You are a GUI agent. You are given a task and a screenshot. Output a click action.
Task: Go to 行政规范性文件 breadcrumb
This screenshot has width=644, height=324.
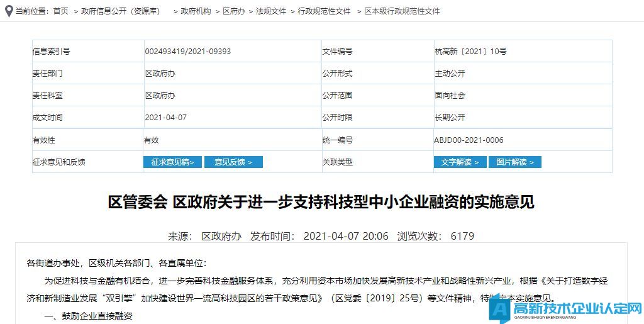click(x=325, y=11)
